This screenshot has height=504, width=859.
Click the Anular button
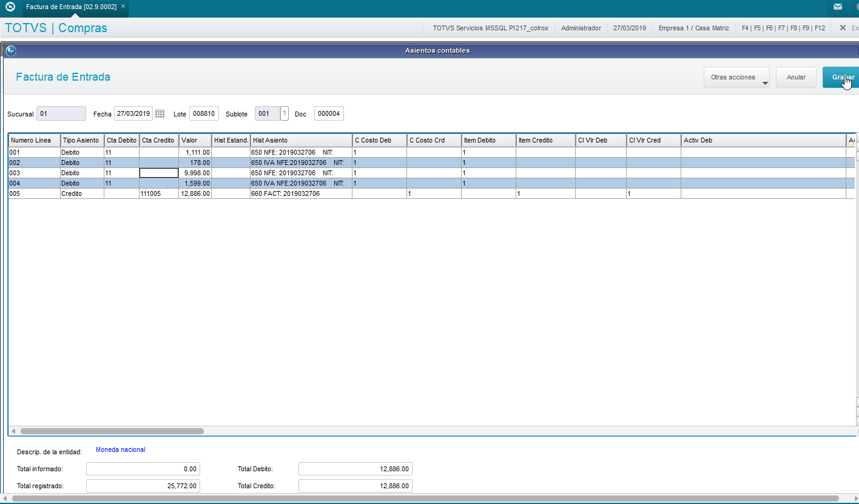pos(796,78)
